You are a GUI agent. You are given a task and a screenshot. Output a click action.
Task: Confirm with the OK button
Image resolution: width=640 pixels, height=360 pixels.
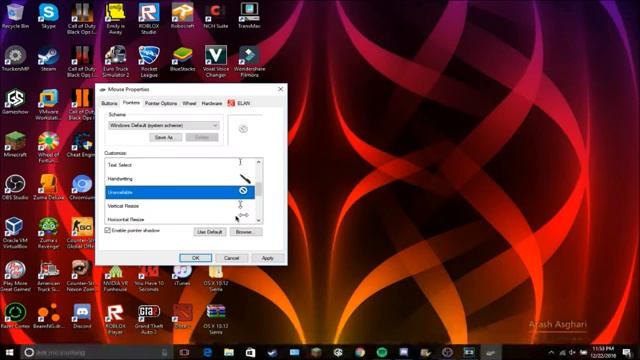pos(196,258)
